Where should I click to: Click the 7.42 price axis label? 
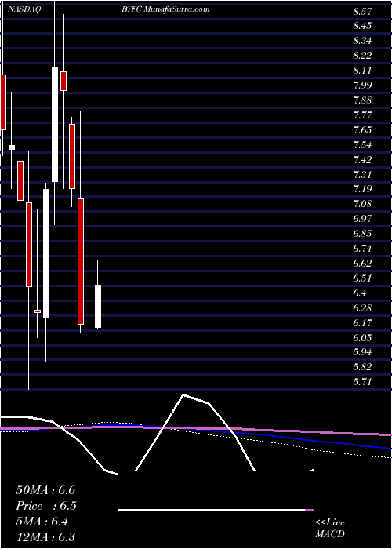tap(362, 160)
